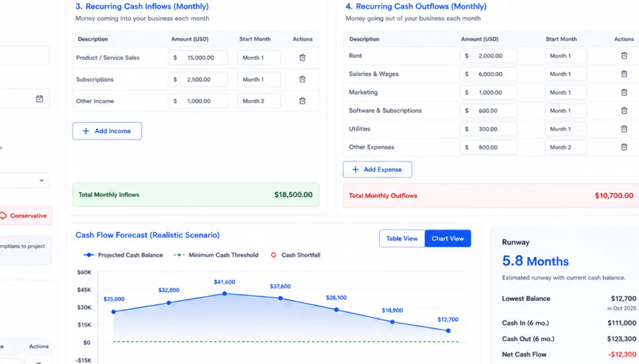Delete the Salaries & Wages expense row
The image size is (639, 364).
[624, 74]
